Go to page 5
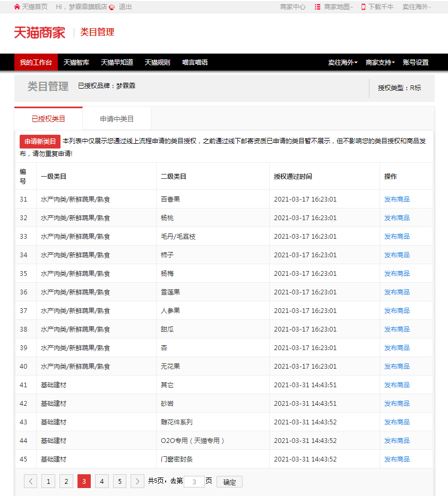This screenshot has height=496, width=448. click(119, 481)
